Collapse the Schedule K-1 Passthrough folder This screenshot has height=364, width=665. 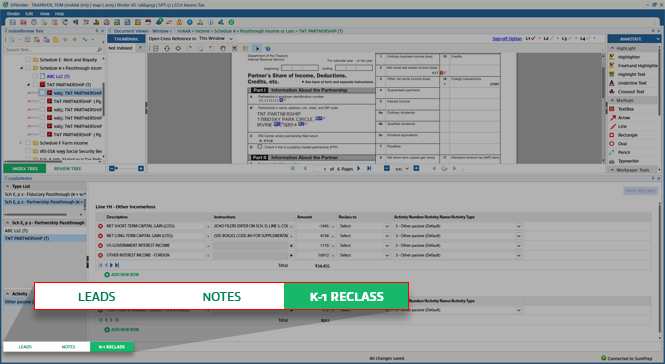click(x=22, y=68)
